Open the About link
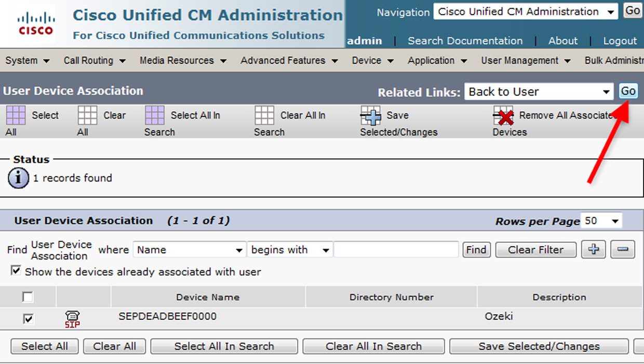 563,41
